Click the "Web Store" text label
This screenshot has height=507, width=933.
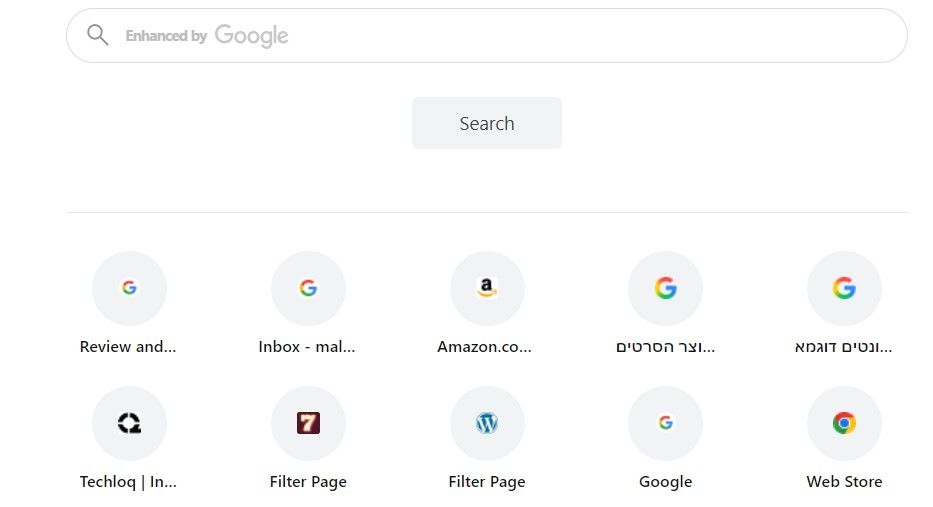point(844,482)
